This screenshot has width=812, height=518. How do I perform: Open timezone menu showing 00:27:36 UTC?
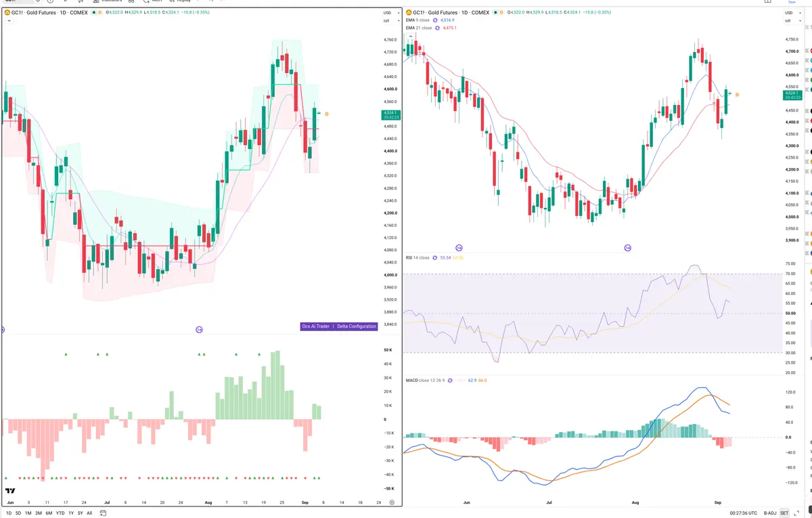(744, 513)
